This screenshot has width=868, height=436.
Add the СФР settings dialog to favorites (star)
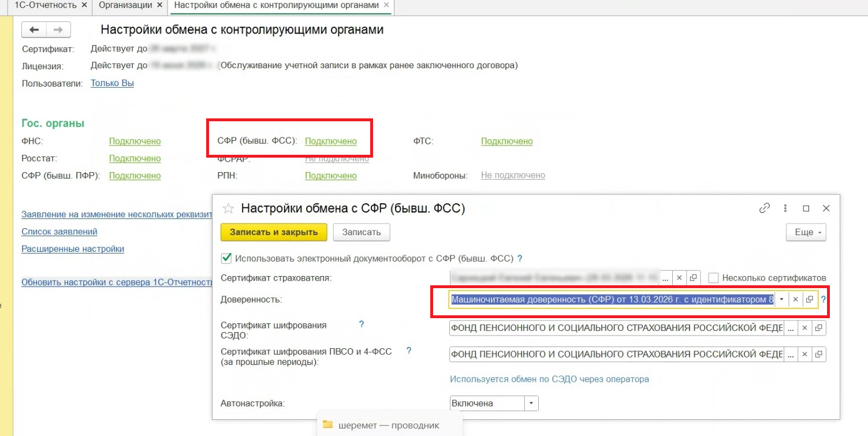[x=228, y=208]
